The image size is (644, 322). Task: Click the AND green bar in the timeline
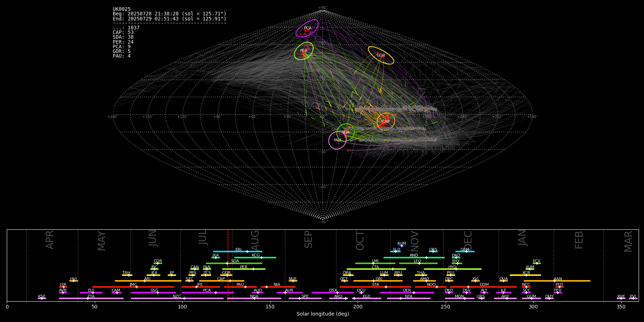(414, 257)
